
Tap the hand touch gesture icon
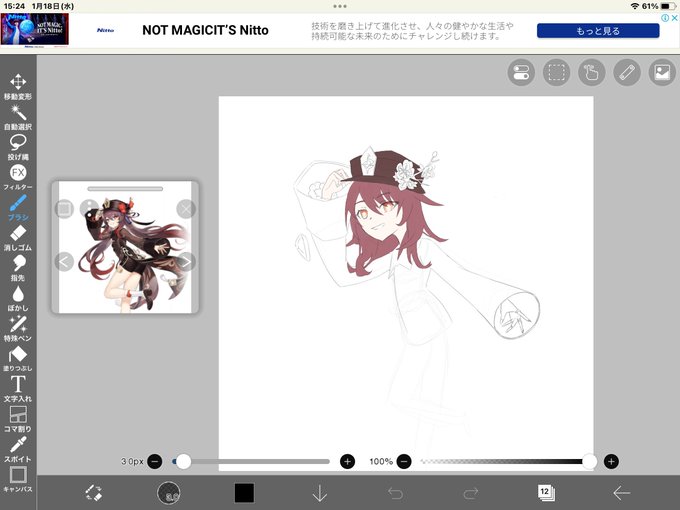(592, 72)
